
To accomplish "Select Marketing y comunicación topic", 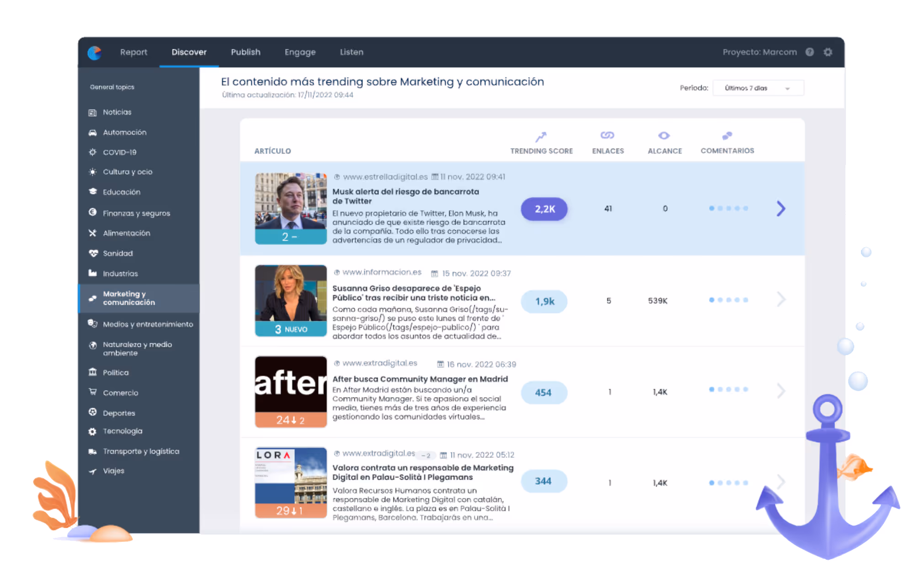I will pos(139,298).
